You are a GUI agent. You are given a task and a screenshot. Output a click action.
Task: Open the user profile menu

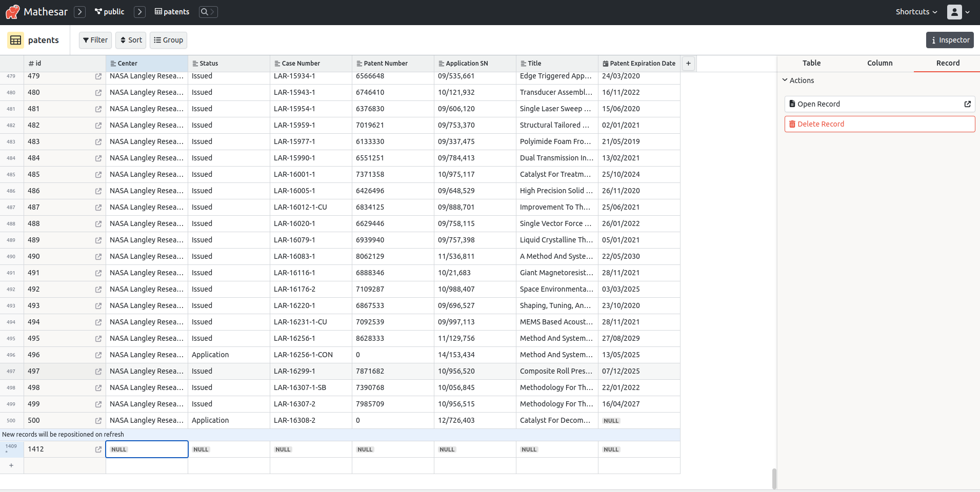pyautogui.click(x=958, y=11)
